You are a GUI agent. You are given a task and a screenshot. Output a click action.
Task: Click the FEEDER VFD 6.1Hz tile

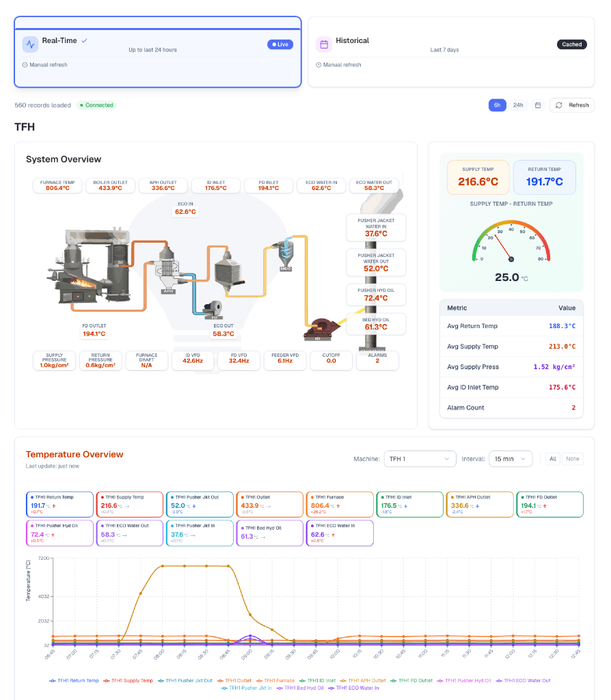point(285,360)
